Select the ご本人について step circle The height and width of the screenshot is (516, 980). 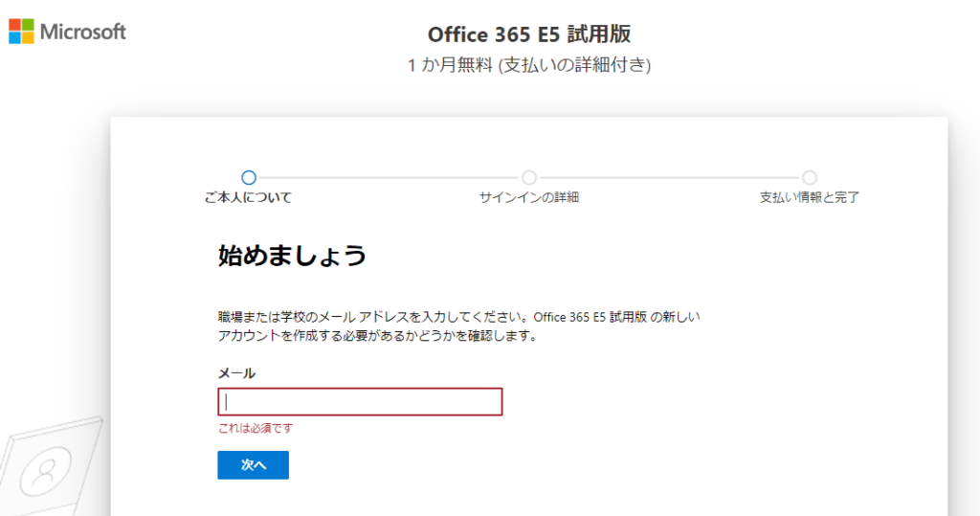click(x=249, y=178)
